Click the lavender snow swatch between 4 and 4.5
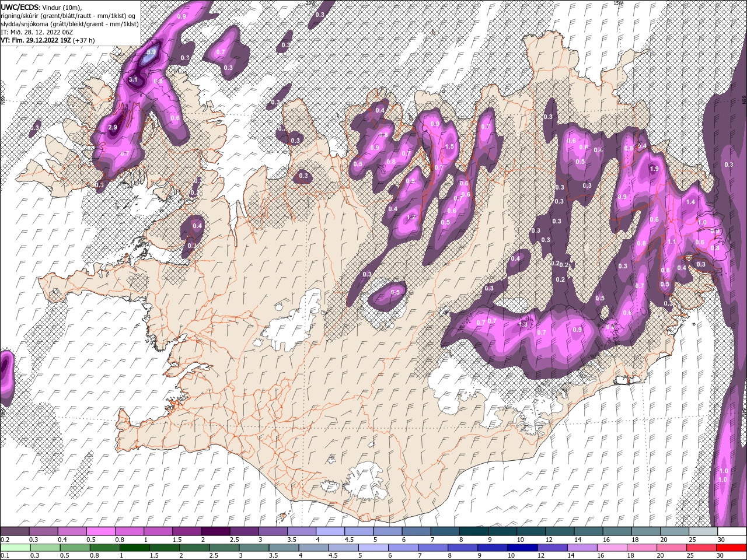 point(330,531)
